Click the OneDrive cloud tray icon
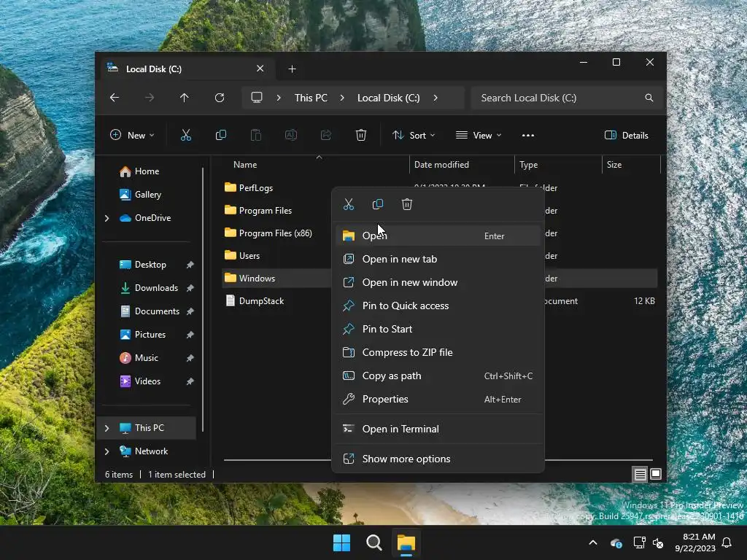The image size is (747, 560). [x=616, y=542]
